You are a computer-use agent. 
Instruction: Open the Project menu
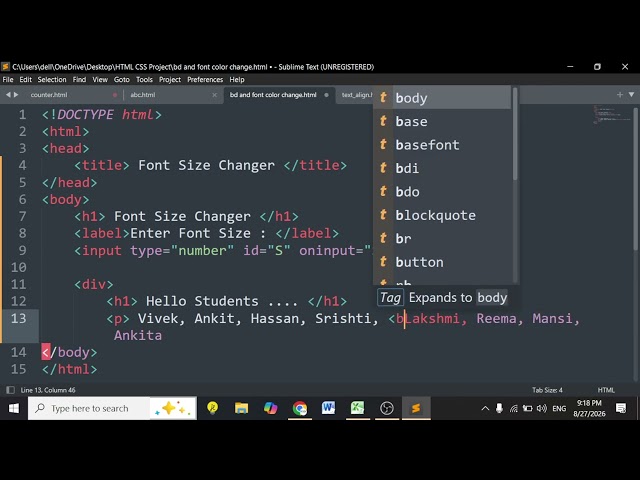point(170,80)
